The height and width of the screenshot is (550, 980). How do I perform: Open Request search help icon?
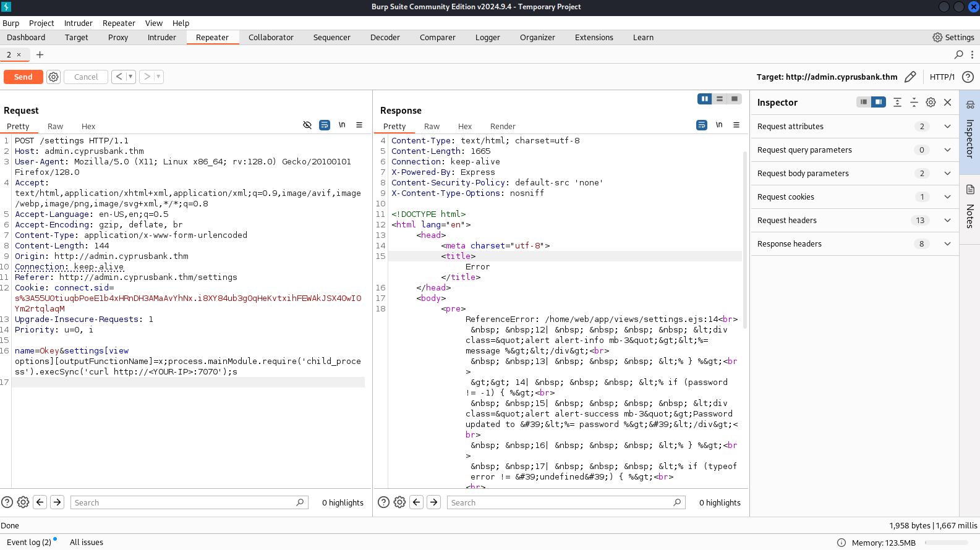coord(7,502)
